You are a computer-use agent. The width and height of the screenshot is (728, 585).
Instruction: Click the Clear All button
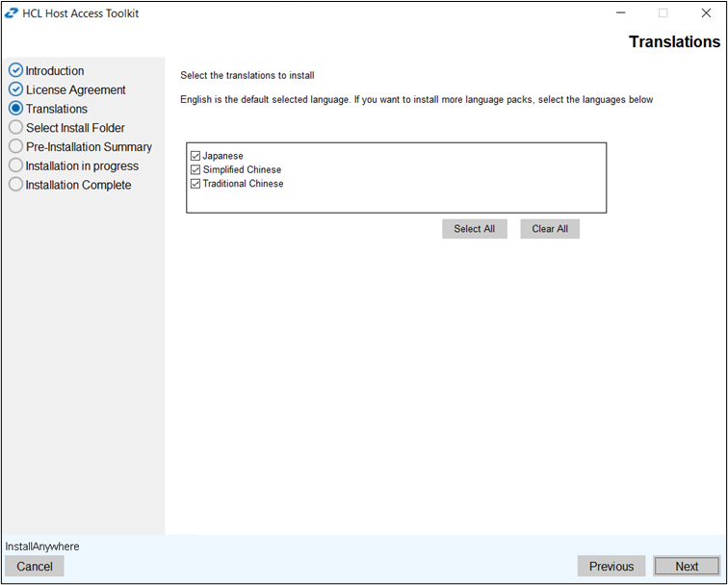(550, 229)
